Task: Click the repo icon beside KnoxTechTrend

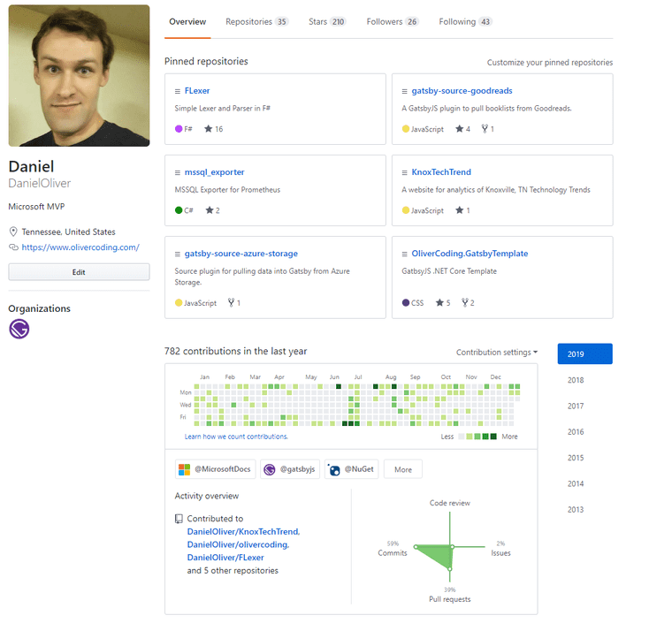Action: (404, 172)
